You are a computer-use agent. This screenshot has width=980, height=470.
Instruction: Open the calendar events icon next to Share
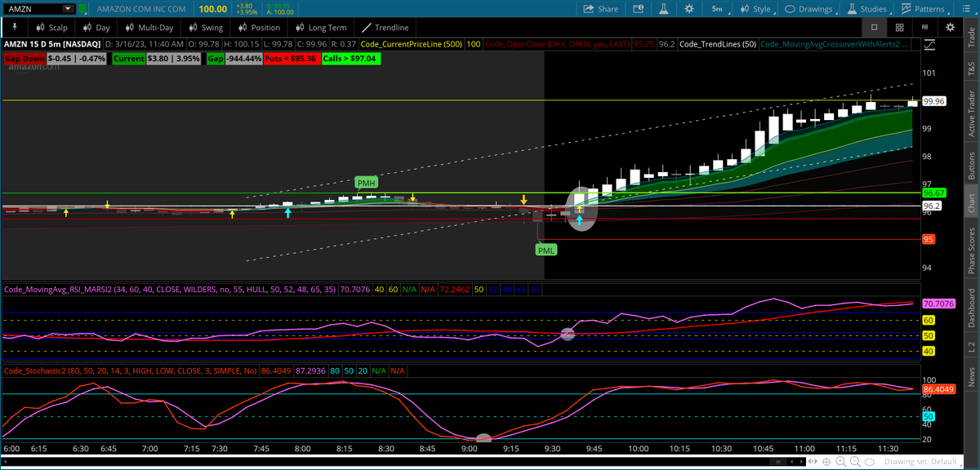(638, 9)
